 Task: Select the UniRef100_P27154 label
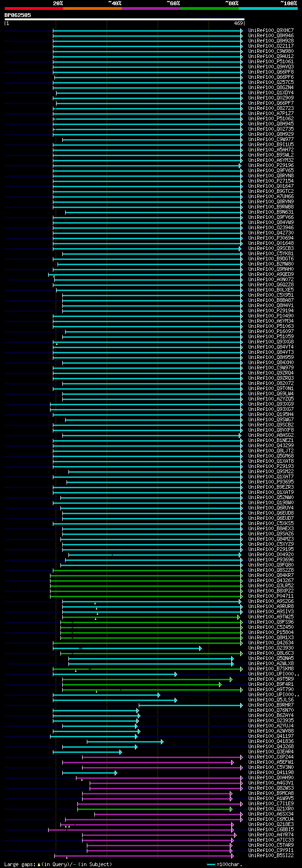click(271, 181)
